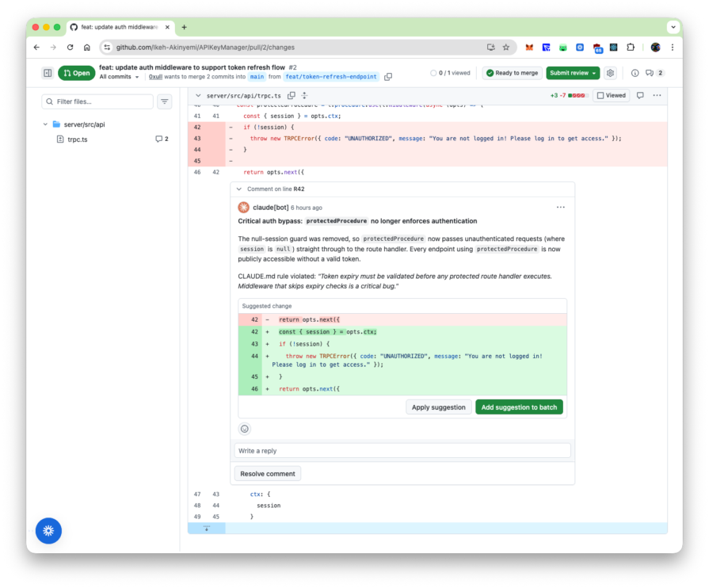Open the diff view settings gear
The height and width of the screenshot is (588, 709).
tap(610, 73)
